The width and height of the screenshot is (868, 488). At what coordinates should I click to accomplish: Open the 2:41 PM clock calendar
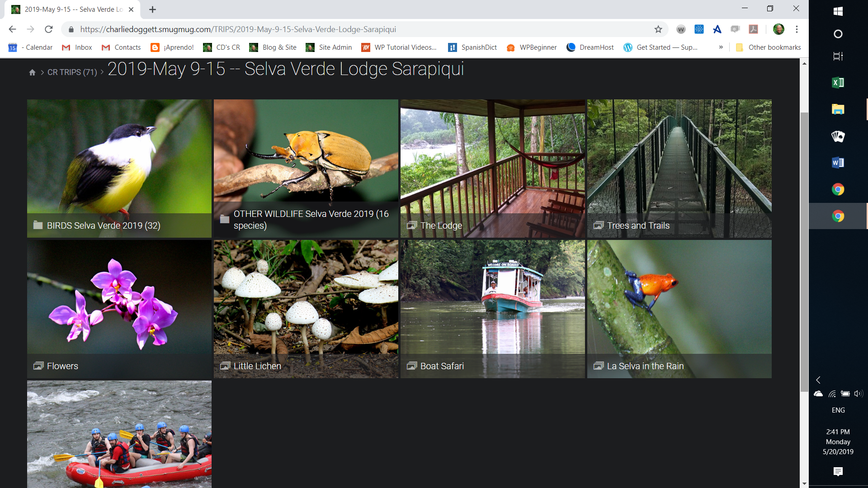[838, 442]
